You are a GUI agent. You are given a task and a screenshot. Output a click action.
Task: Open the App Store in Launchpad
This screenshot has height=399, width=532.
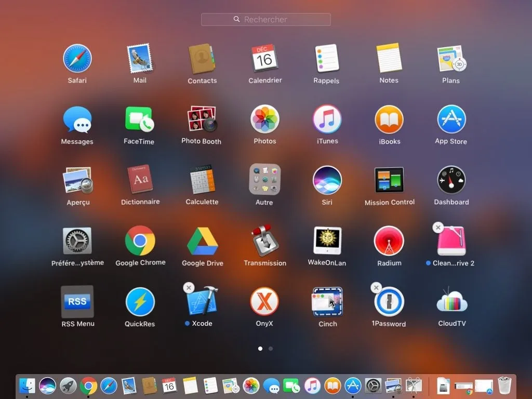[451, 119]
